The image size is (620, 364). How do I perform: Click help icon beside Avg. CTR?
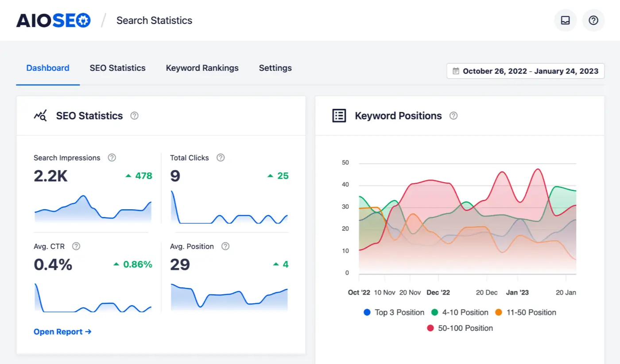(x=76, y=246)
